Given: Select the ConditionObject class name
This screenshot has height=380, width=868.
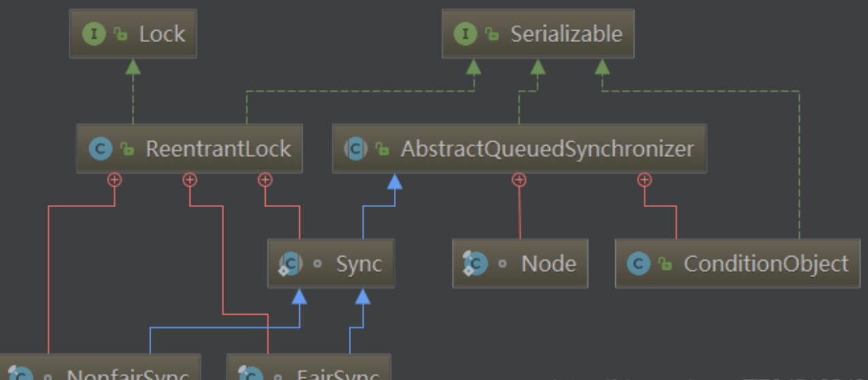Looking at the screenshot, I should 766,264.
